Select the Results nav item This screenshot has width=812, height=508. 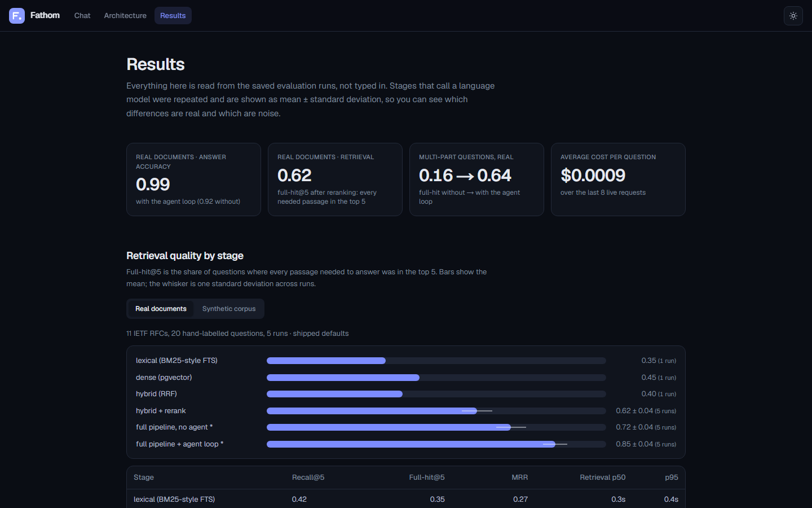173,16
